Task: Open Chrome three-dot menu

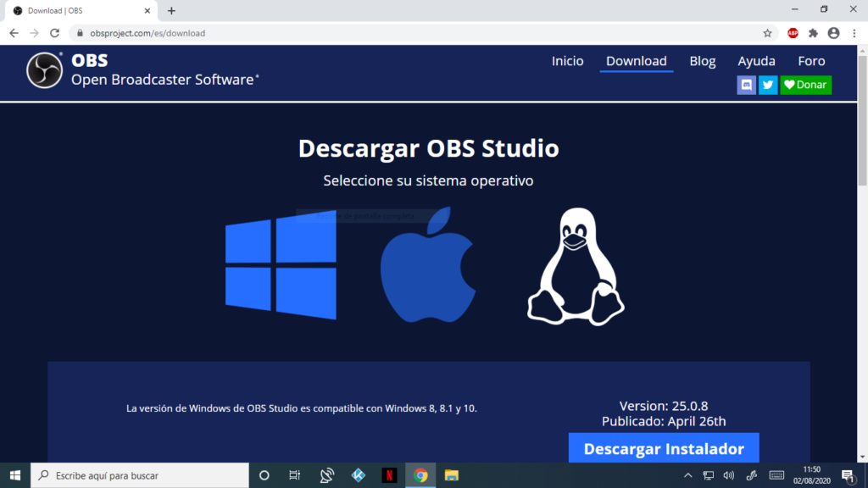Action: click(x=854, y=33)
